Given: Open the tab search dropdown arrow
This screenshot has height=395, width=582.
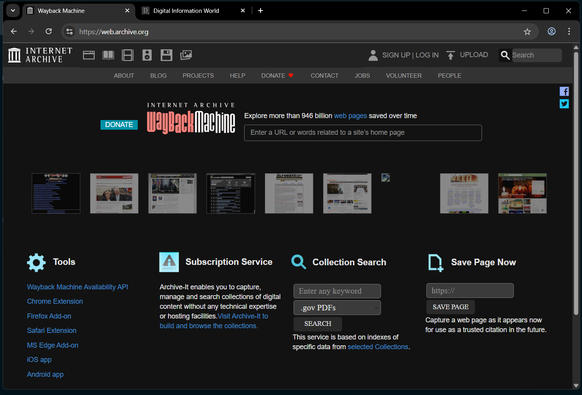Looking at the screenshot, I should click(x=13, y=10).
